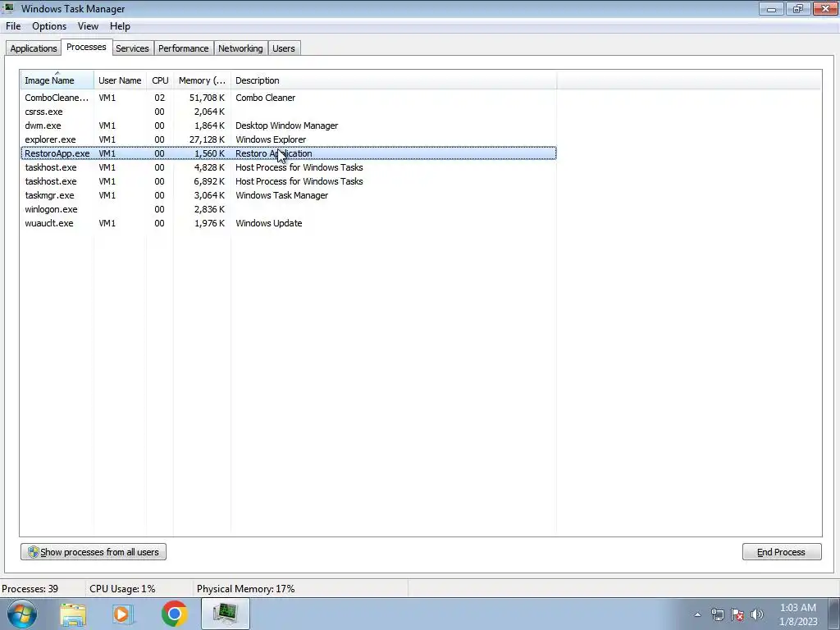Click the Task Manager title bar icon
840x630 pixels.
coord(8,8)
